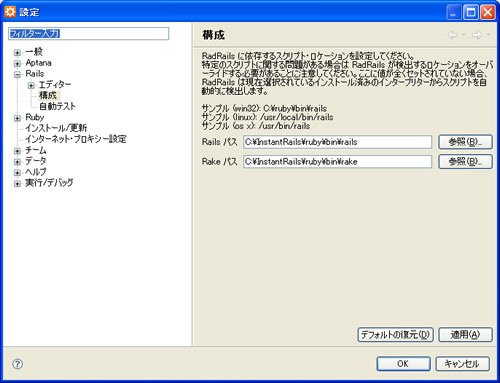Select データ in the tree

(x=36, y=161)
